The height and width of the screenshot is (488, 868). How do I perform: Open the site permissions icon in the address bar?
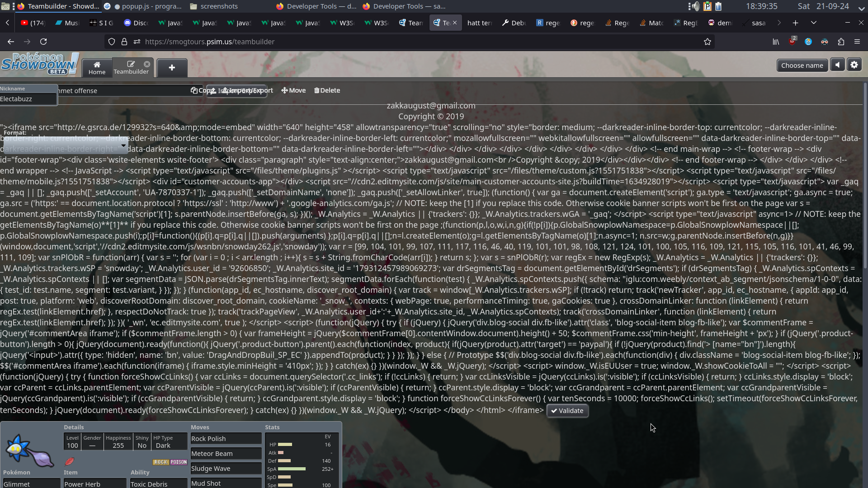(137, 42)
